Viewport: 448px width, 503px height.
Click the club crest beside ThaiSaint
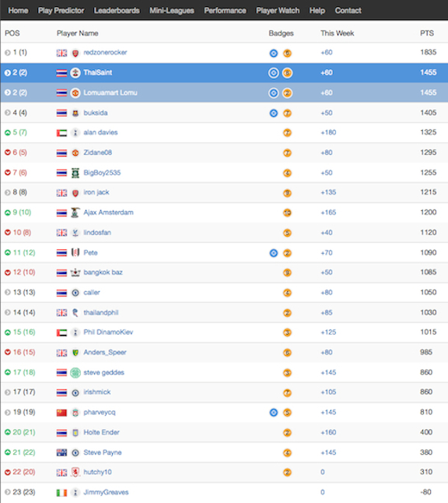pos(75,73)
